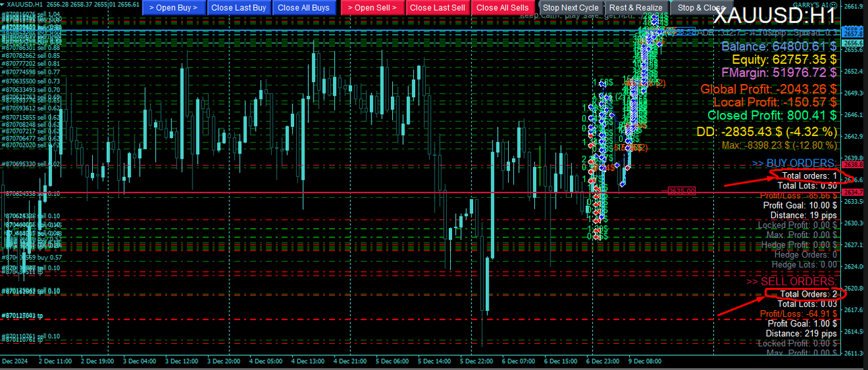
Task: Select the Balance: 64800.61 $ readout
Action: pos(779,46)
